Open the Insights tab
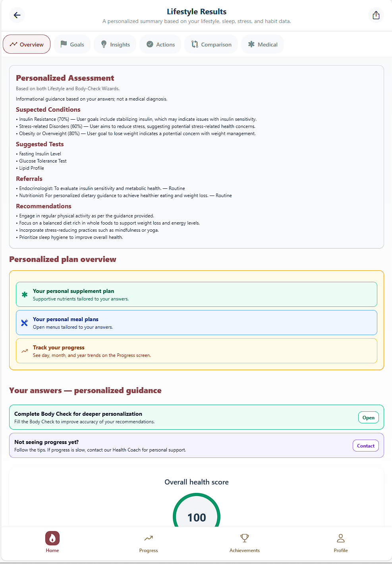Image resolution: width=392 pixels, height=564 pixels. click(x=115, y=44)
